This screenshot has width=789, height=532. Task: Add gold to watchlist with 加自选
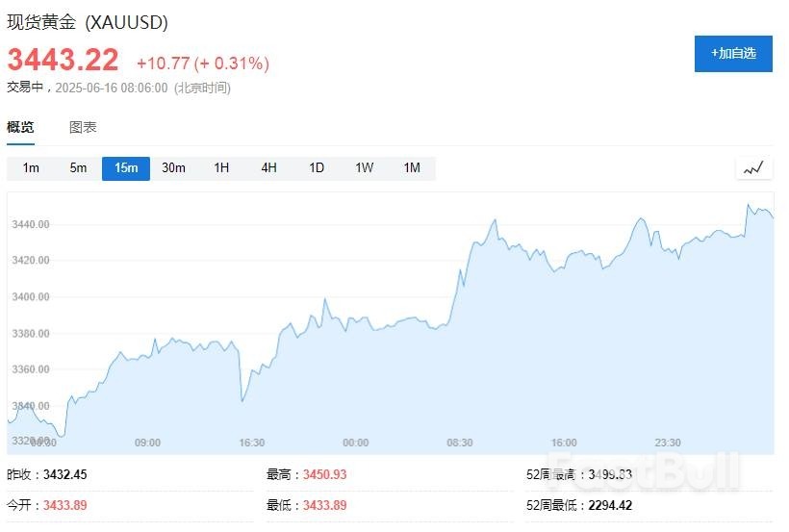(733, 53)
